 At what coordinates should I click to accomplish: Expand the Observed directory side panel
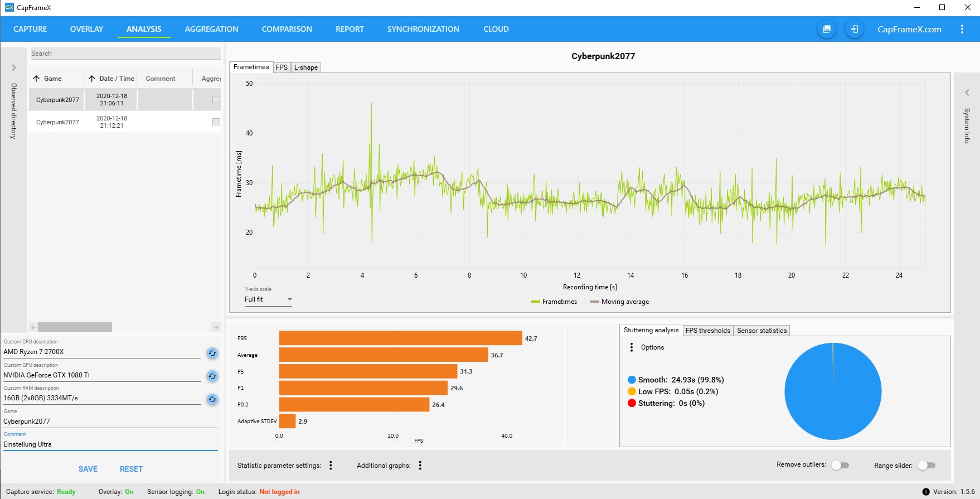[14, 67]
